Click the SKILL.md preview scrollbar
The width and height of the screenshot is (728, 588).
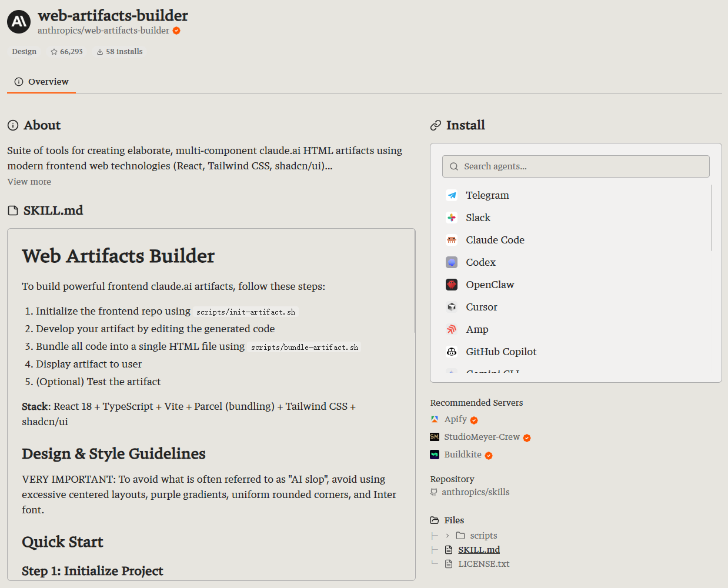pos(415,282)
